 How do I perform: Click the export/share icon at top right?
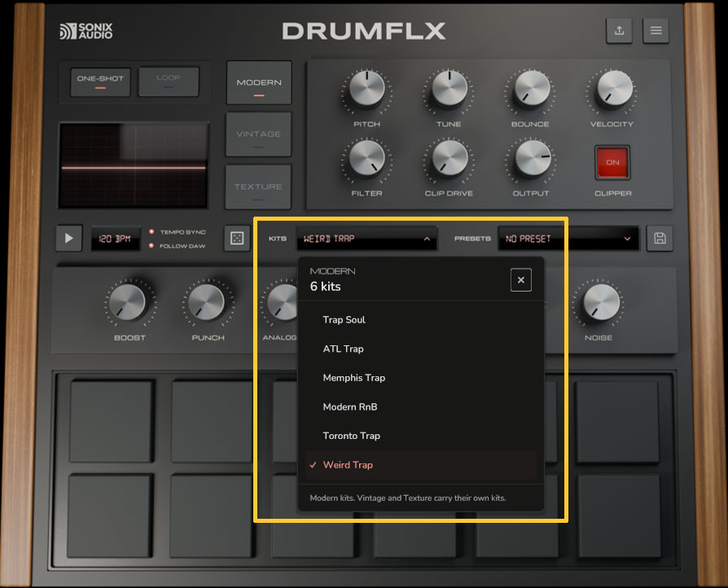pyautogui.click(x=619, y=31)
